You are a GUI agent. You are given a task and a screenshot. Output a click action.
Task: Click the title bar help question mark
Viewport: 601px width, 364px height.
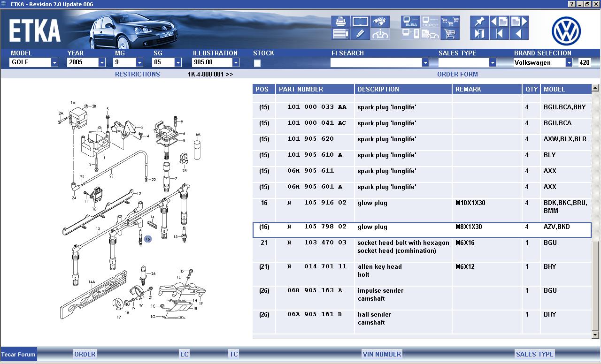coord(571,4)
